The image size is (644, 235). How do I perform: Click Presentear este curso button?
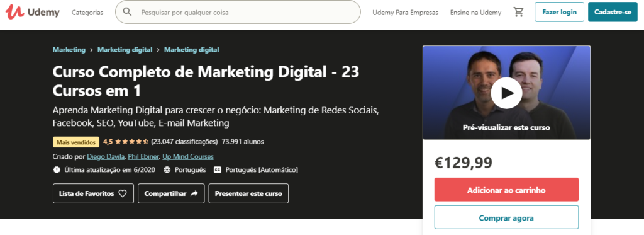(x=248, y=193)
